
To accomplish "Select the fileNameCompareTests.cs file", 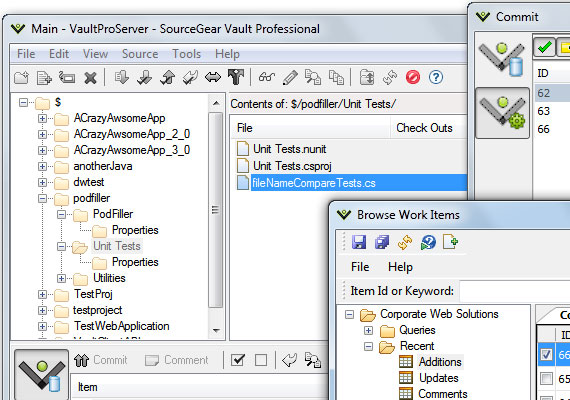I will pos(352,183).
